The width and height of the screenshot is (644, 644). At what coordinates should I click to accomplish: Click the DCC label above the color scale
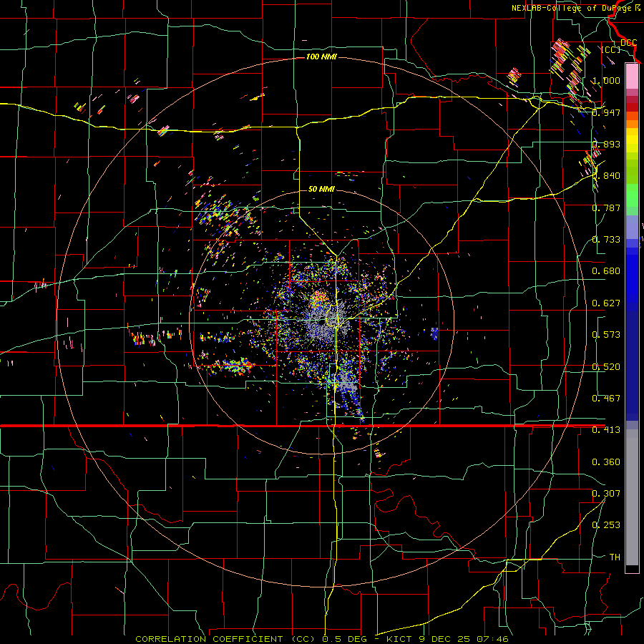(x=628, y=43)
